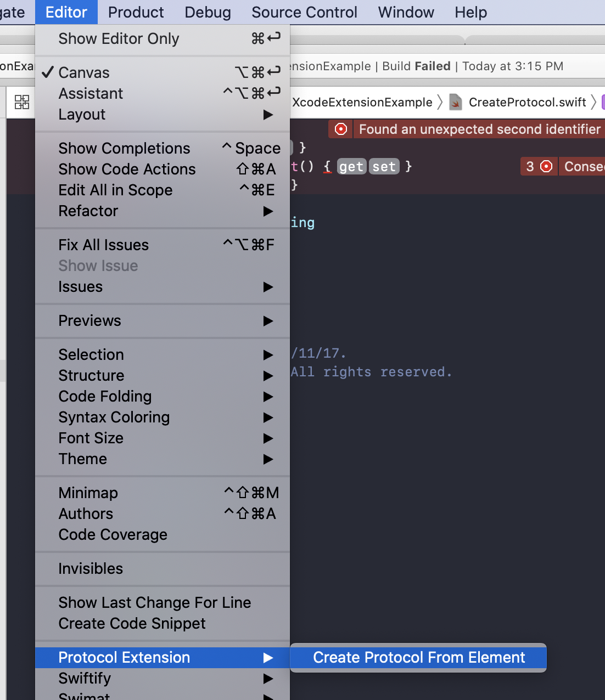This screenshot has height=700, width=605.
Task: Toggle the checked Canvas option
Action: (x=163, y=73)
